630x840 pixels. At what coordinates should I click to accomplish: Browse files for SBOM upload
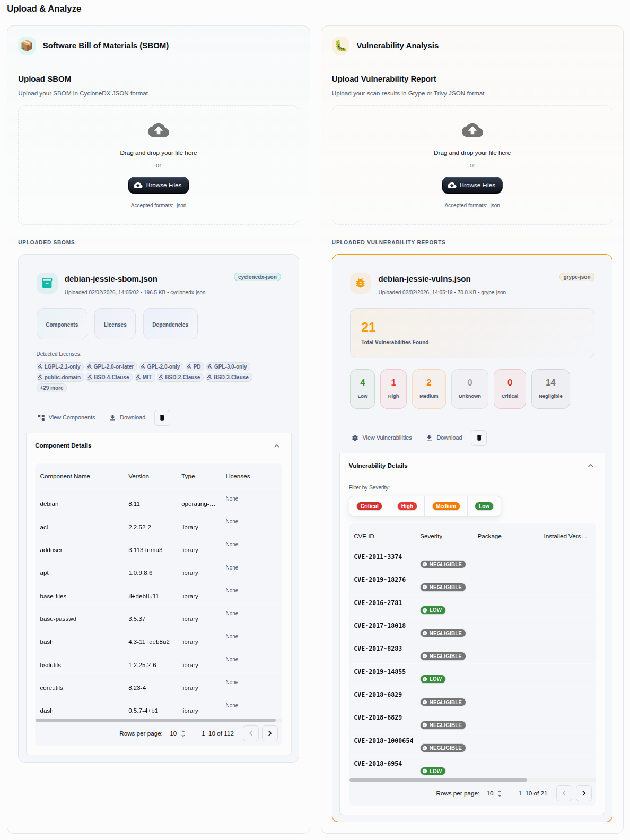159,185
